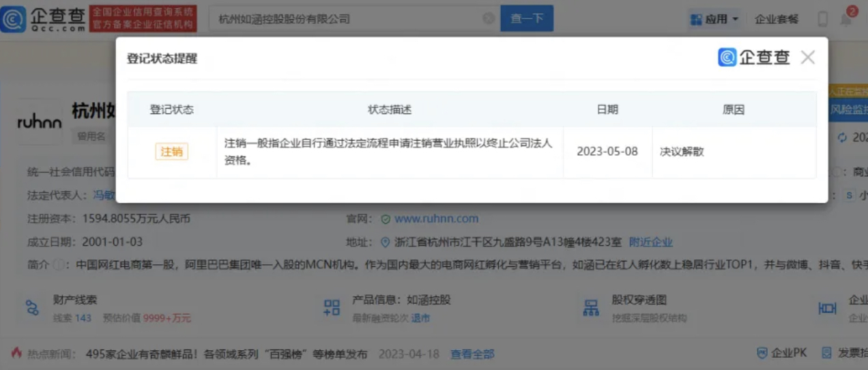Click the 附近企业 link
Image resolution: width=868 pixels, height=370 pixels.
[x=651, y=242]
